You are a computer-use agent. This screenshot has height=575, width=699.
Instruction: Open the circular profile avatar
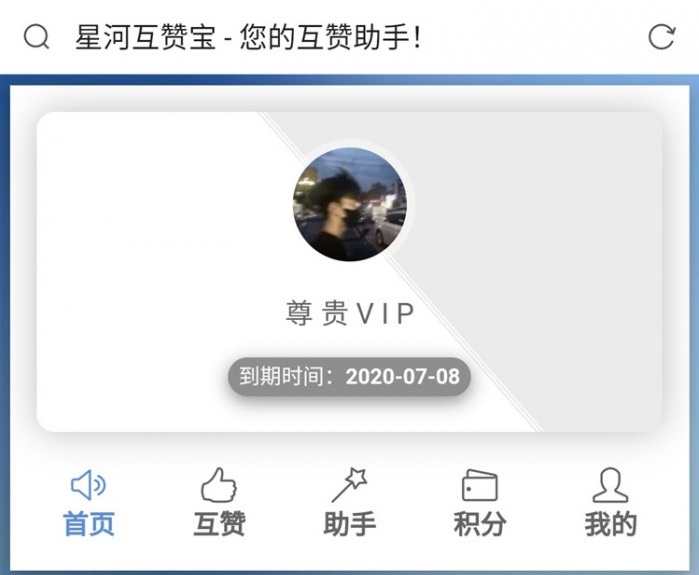click(350, 204)
